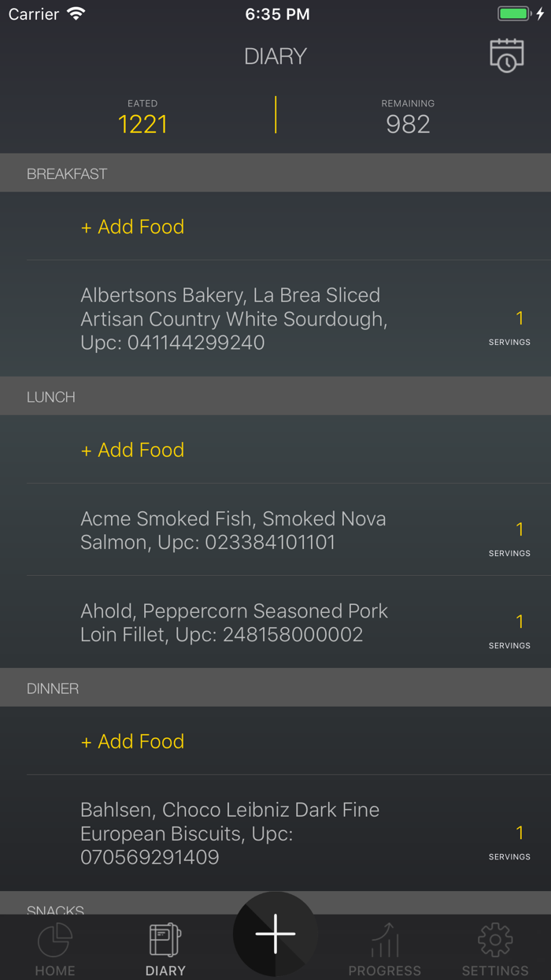The width and height of the screenshot is (551, 980).
Task: Open the Acme Smoked Nova Salmon entry
Action: tap(233, 530)
